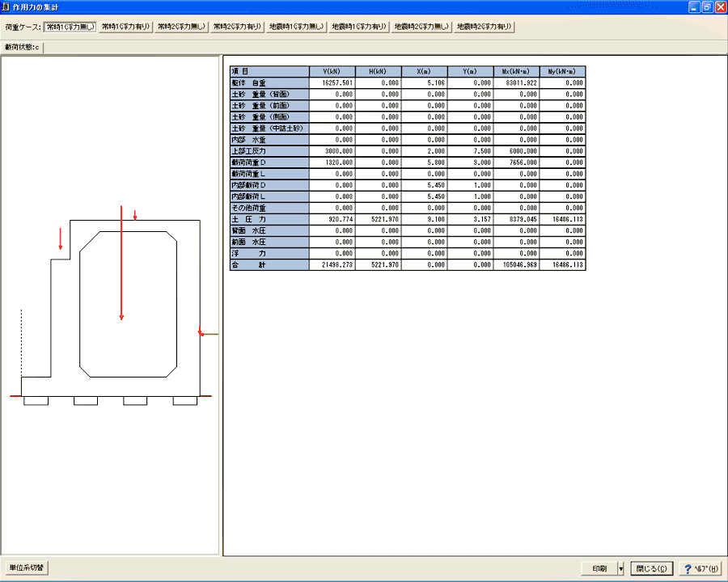728x582 pixels.
Task: Click the Y(m) column header
Action: pyautogui.click(x=470, y=71)
